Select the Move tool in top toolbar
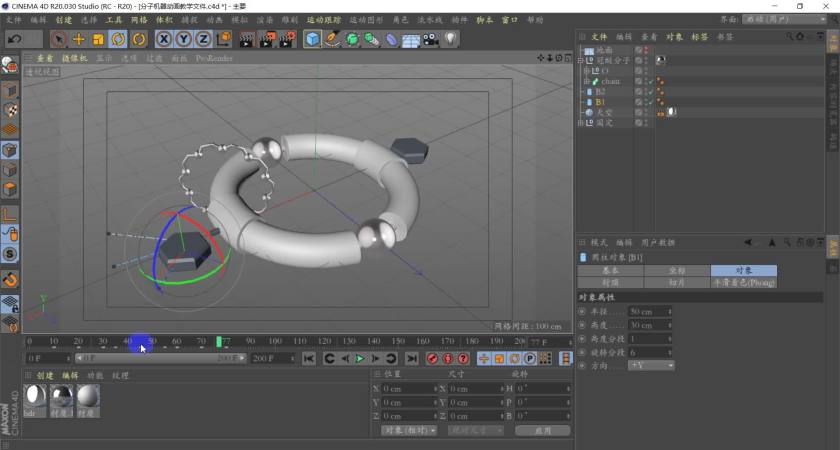840x450 pixels. (78, 39)
